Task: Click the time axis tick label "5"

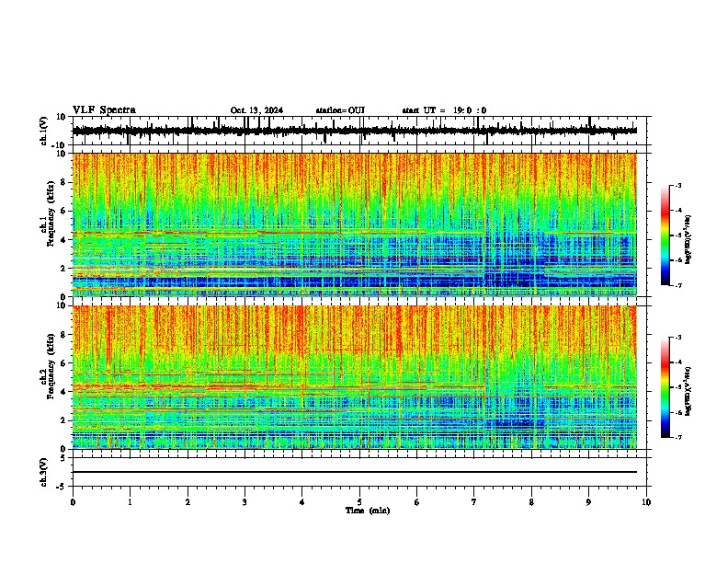Action: (359, 502)
